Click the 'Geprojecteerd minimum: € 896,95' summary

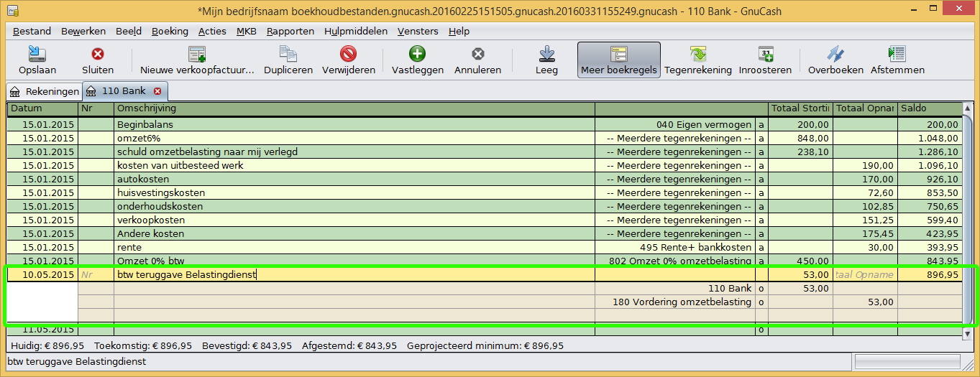click(x=485, y=345)
